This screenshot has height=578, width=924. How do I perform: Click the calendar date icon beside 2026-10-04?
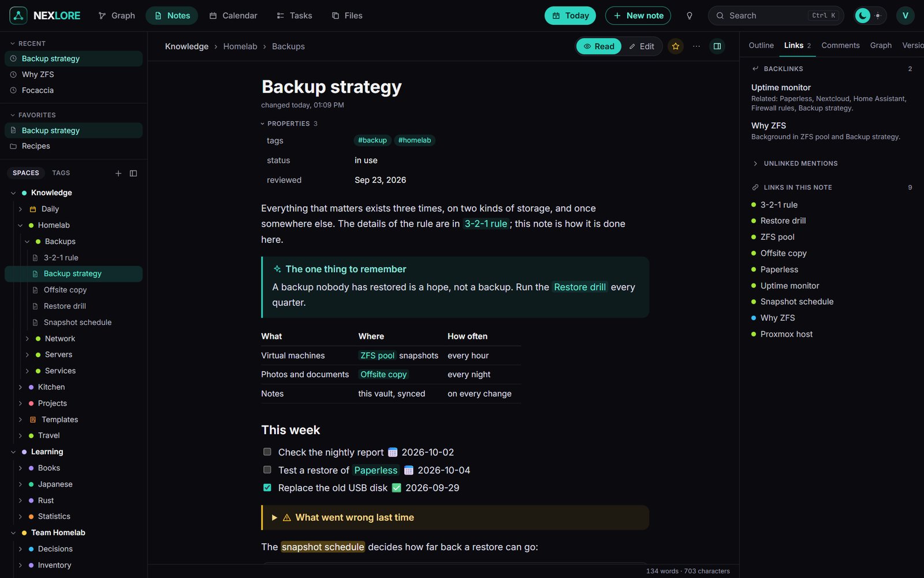tap(409, 470)
